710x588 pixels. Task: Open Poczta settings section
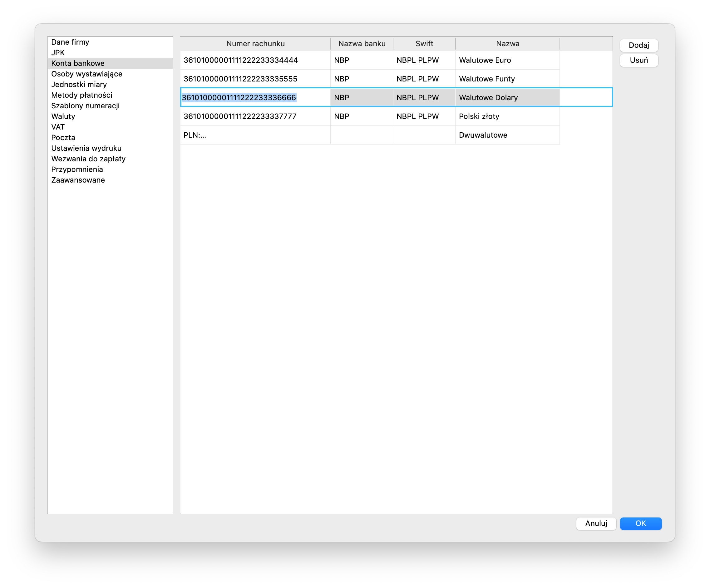pos(110,138)
